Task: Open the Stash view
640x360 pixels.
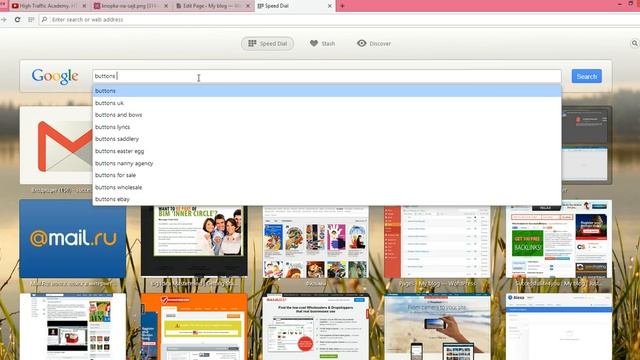Action: pos(322,43)
